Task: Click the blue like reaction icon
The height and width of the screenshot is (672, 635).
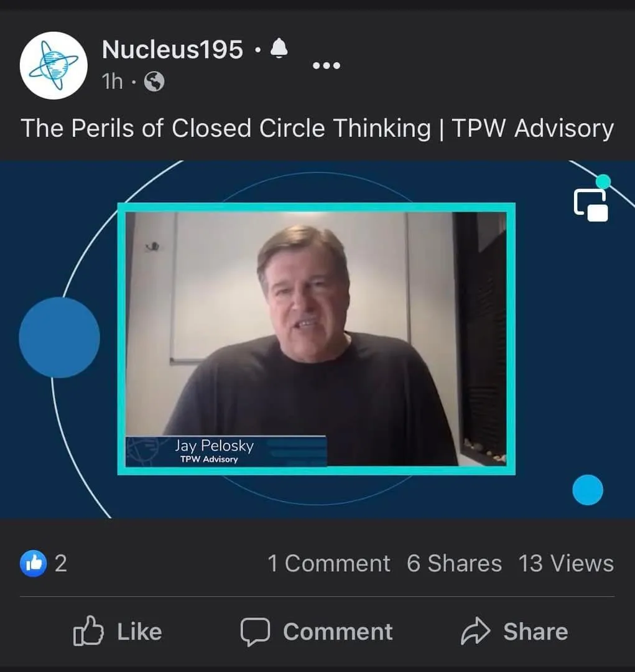Action: 34,563
